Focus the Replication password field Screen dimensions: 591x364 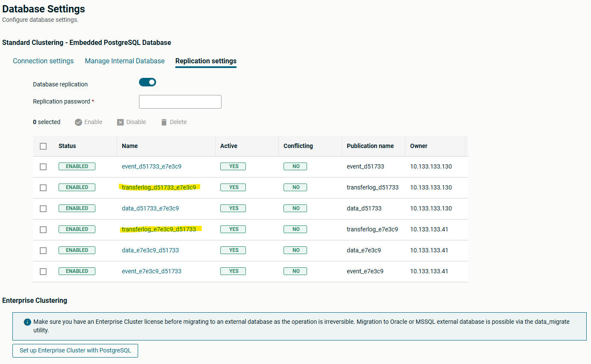point(180,102)
